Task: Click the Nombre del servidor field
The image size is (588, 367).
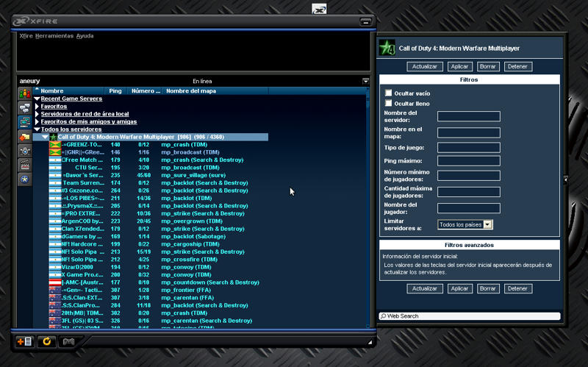Action: point(469,116)
